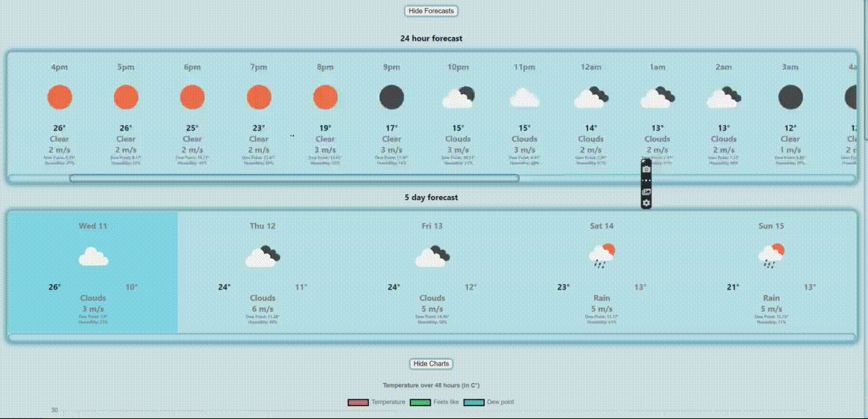The height and width of the screenshot is (419, 868).
Task: Click the 11pm cloud icon
Action: 524,98
